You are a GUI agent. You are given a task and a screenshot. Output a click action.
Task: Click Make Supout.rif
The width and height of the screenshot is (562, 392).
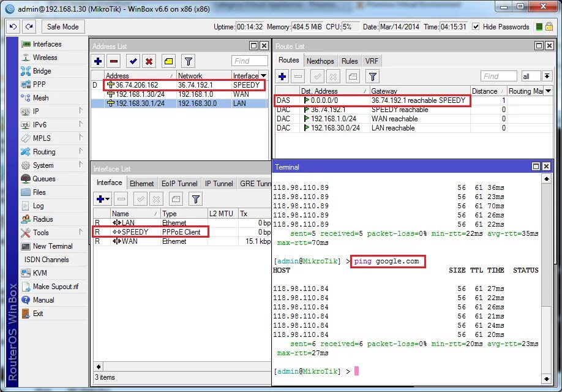click(56, 287)
